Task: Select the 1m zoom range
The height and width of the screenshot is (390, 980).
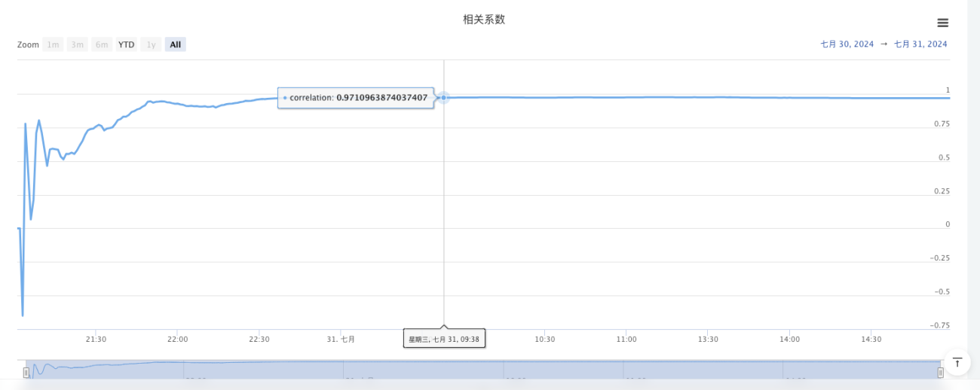Action: click(53, 44)
